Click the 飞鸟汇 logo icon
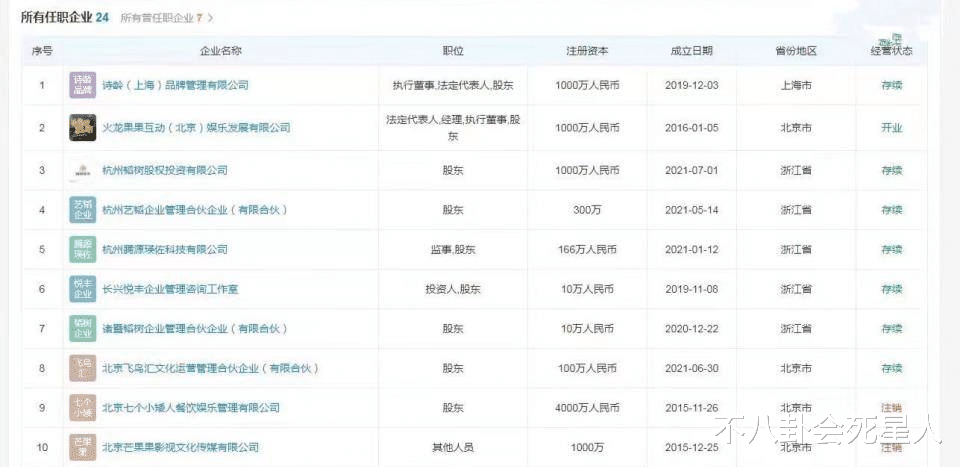The image size is (960, 467). point(83,368)
